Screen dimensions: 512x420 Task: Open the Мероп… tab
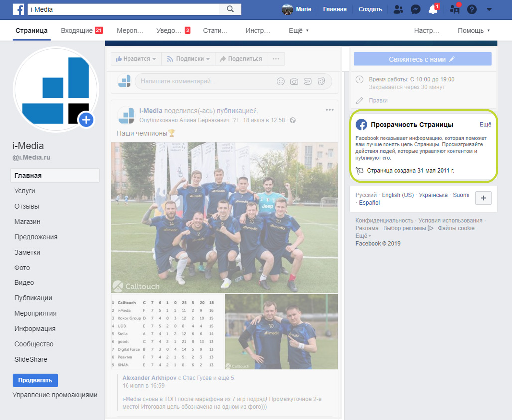pyautogui.click(x=130, y=31)
